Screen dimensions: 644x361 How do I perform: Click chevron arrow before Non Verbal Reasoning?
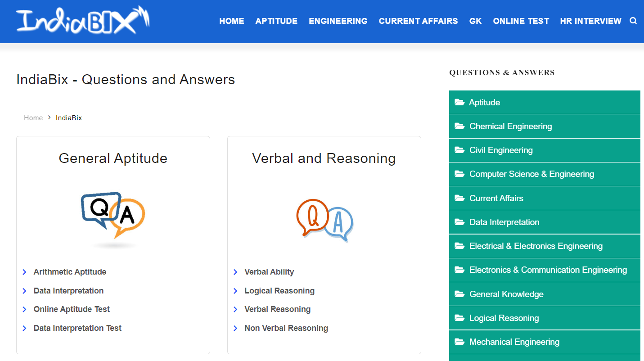pos(235,328)
